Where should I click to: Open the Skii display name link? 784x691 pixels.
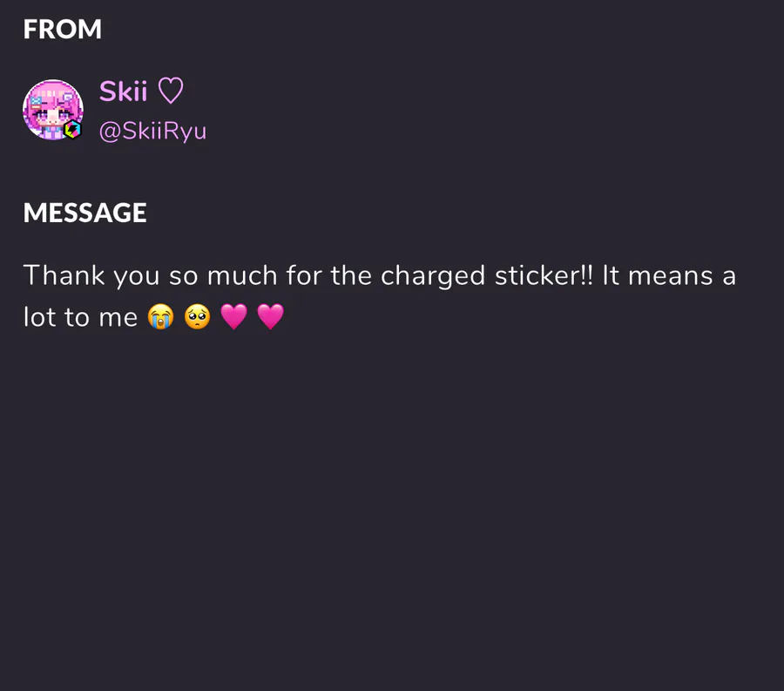[x=123, y=91]
